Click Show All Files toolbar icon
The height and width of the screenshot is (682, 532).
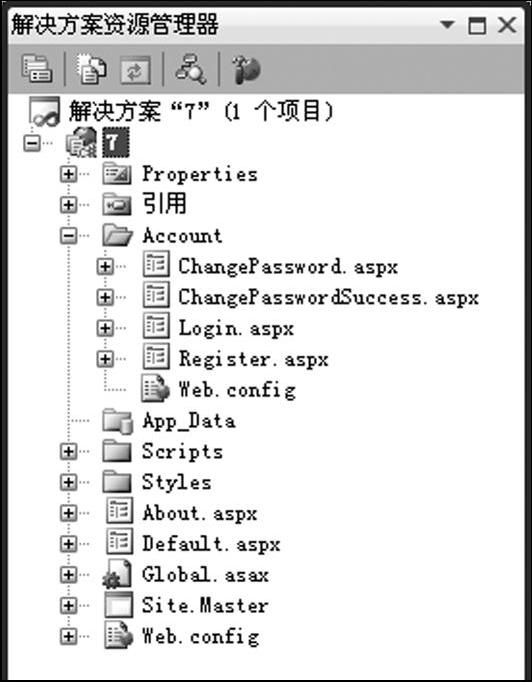coord(91,69)
